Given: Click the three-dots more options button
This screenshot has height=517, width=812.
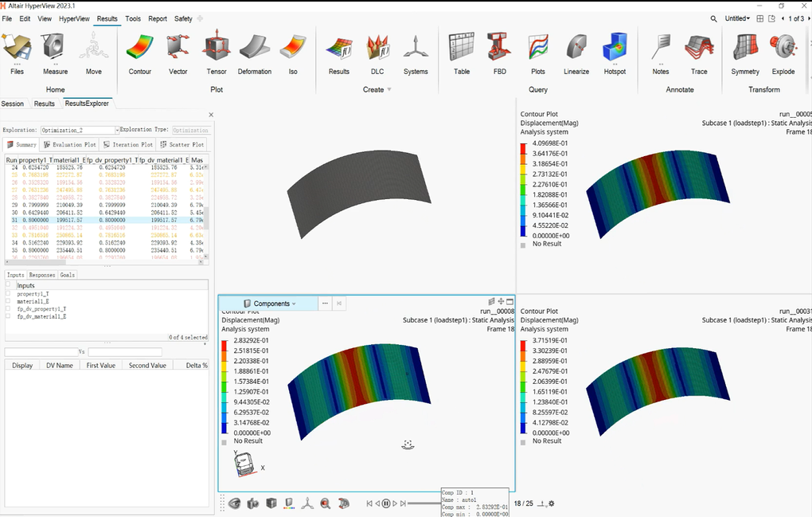Looking at the screenshot, I should [325, 304].
